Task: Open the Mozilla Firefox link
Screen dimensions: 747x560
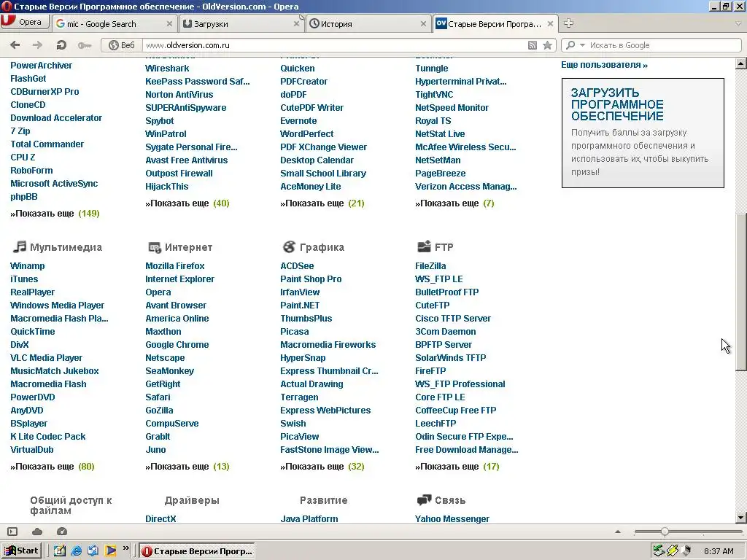Action: (x=175, y=265)
